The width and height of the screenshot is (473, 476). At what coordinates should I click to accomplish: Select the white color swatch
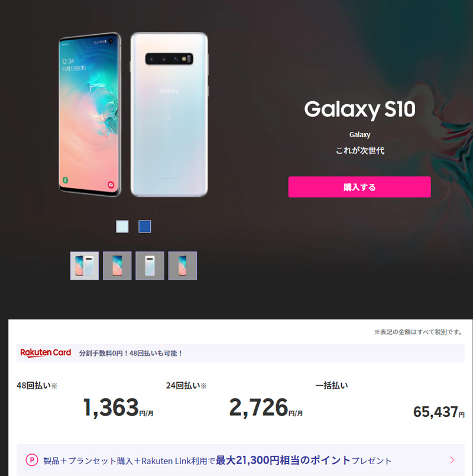coord(122,226)
